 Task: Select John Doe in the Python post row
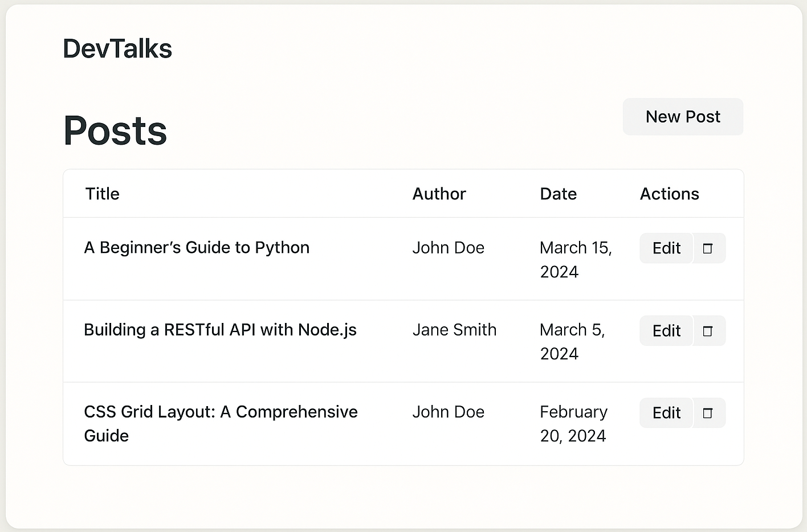pos(448,248)
